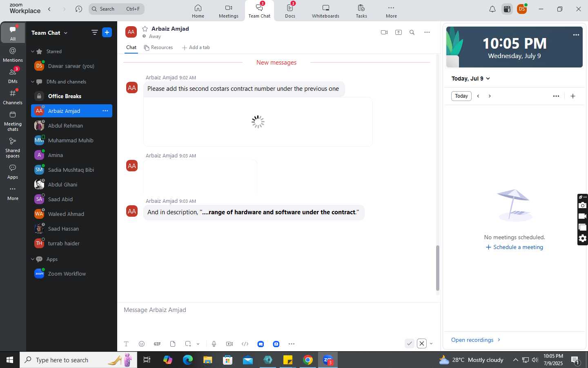Open the Today, Jul 9 date dropdown
The width and height of the screenshot is (588, 368).
(x=470, y=79)
